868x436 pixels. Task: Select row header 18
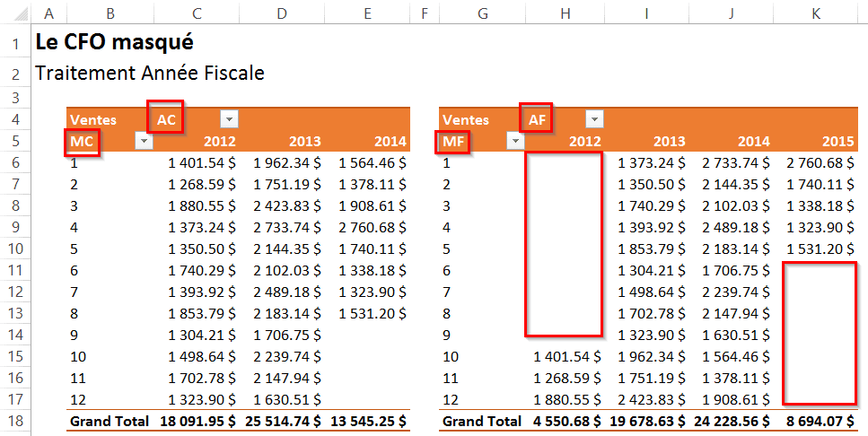point(15,421)
